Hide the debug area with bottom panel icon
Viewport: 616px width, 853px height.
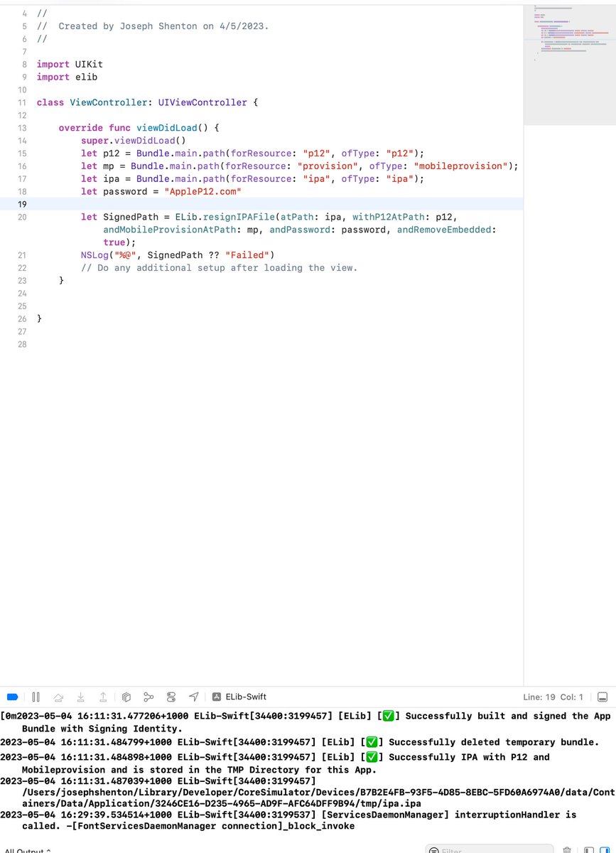click(603, 697)
